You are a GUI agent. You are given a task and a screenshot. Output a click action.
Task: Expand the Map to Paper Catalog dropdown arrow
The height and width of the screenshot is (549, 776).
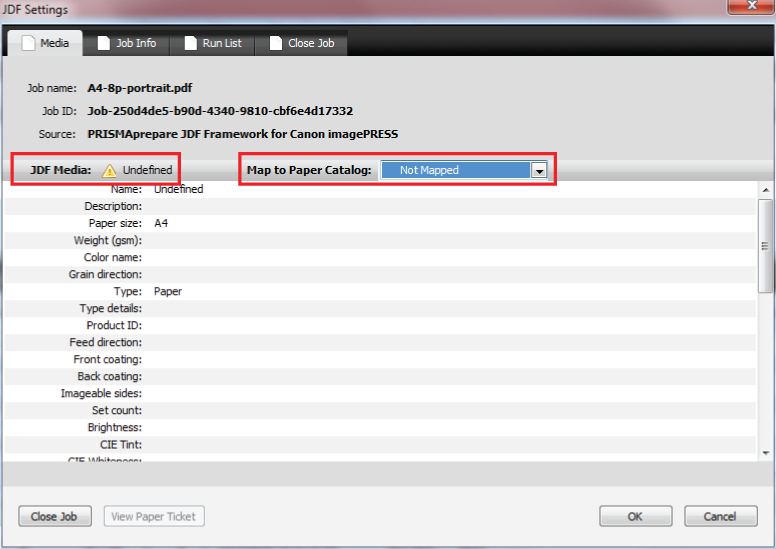point(539,171)
